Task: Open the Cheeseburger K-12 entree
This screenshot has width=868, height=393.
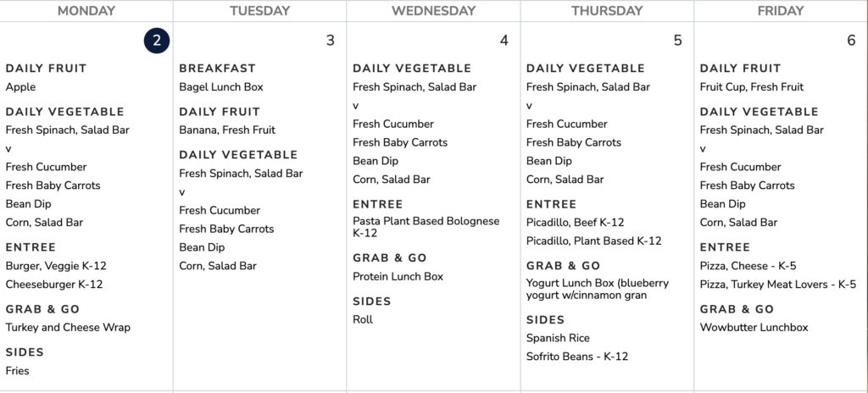Action: [54, 285]
